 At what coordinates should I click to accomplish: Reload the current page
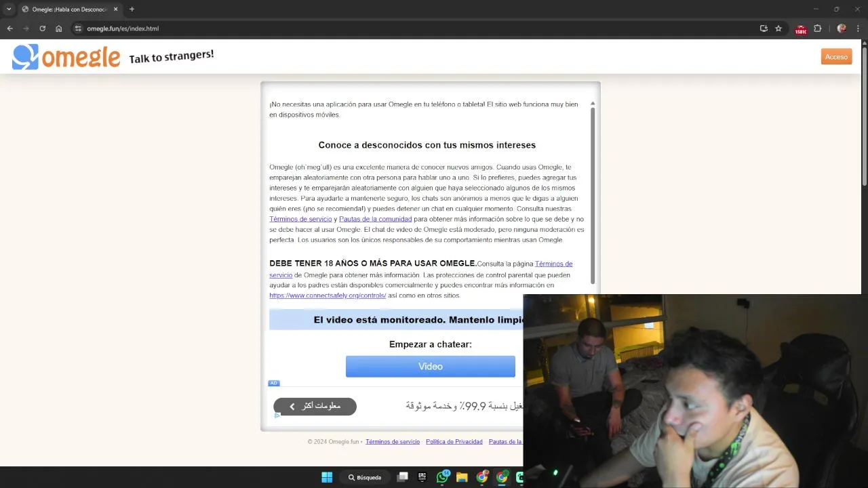[42, 28]
